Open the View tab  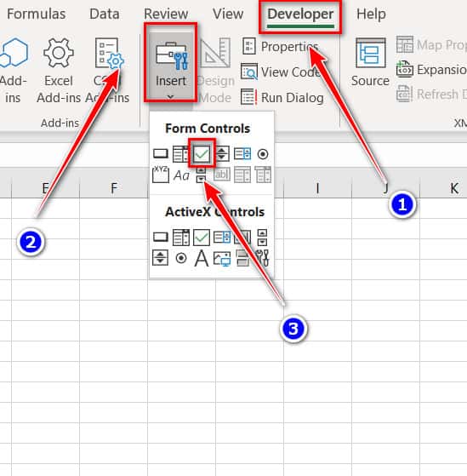click(x=228, y=14)
